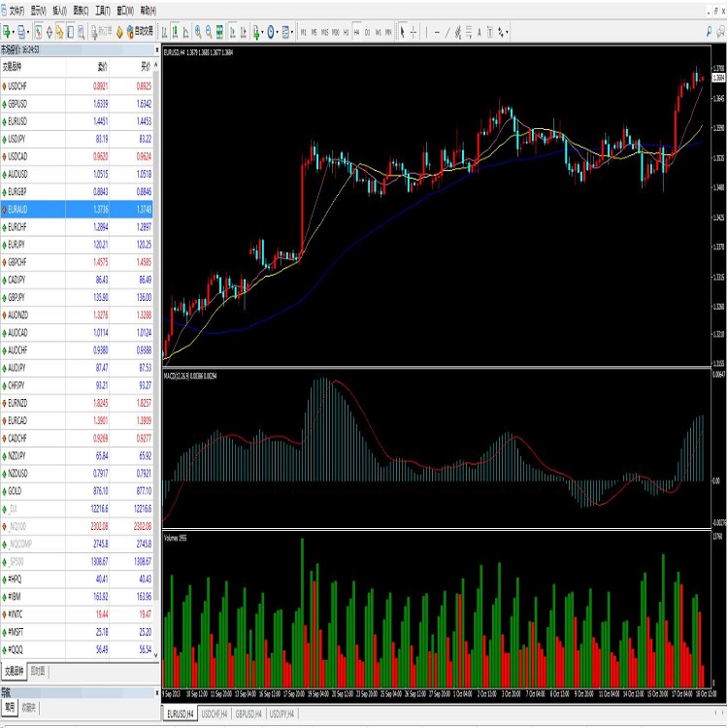Open the MetaEditor gold diamond icon
This screenshot has height=728, width=728.
pos(119,32)
